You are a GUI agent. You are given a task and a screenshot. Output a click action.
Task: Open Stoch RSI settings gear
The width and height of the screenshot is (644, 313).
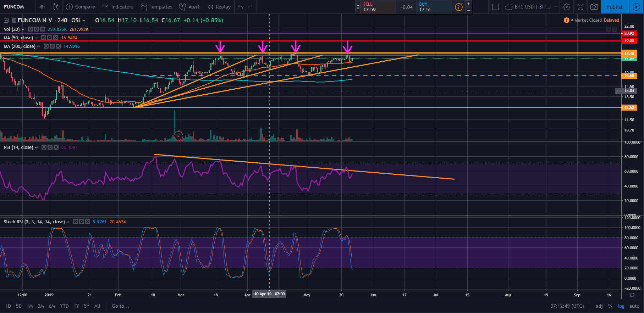[x=82, y=222]
